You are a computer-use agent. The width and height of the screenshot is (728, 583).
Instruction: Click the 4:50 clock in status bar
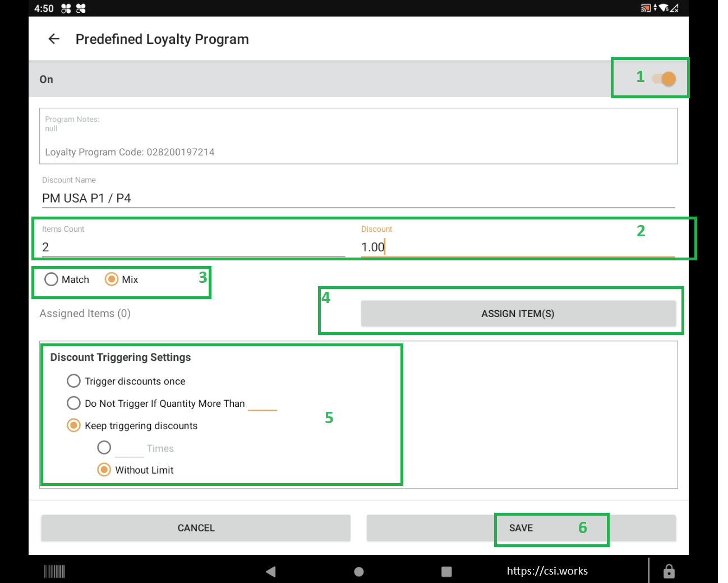click(x=44, y=8)
